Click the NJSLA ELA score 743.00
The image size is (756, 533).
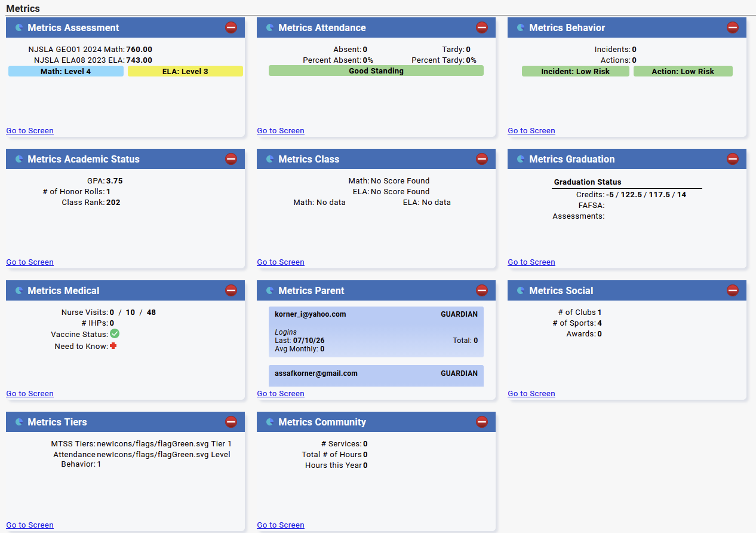(139, 60)
